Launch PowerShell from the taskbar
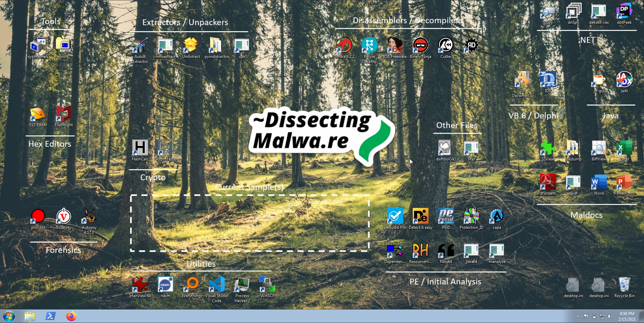 pyautogui.click(x=51, y=316)
